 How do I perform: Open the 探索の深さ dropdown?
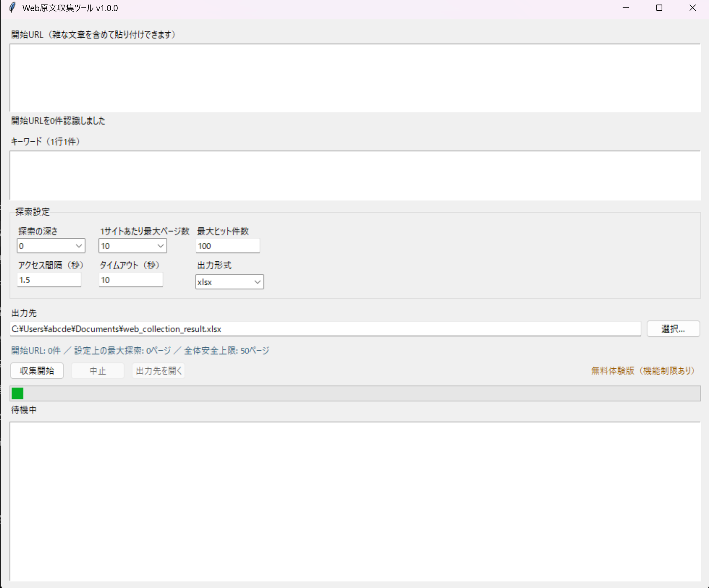tap(51, 246)
